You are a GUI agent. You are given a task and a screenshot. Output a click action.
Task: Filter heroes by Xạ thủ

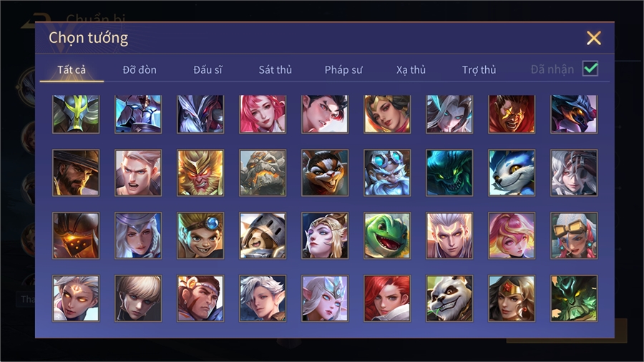[411, 70]
